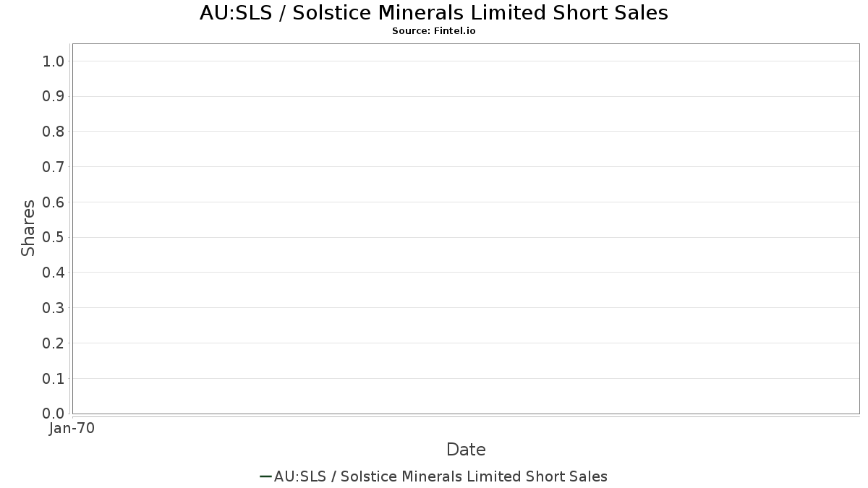Click the 0.5 horizontal gridline in the plot
Screen dimensions: 868x488
tap(466, 237)
